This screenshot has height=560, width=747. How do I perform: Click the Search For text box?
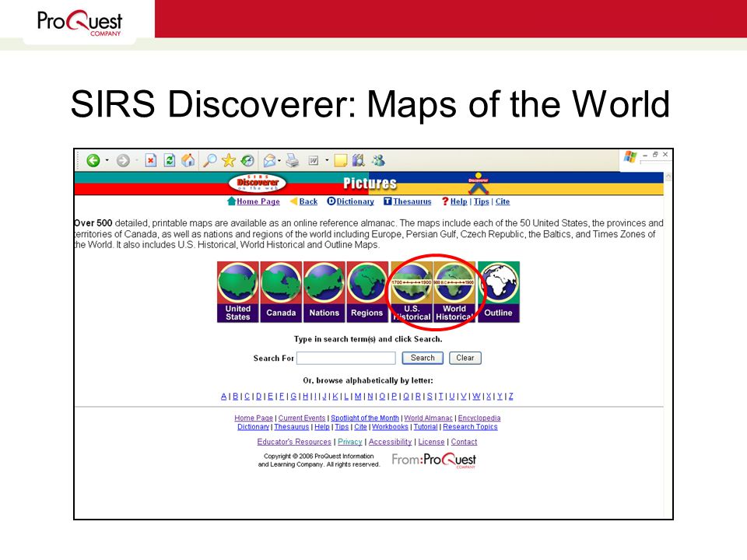[x=345, y=358]
